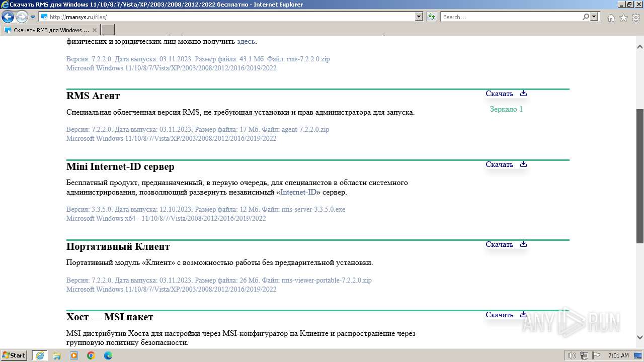Open Google Chrome taskbar icon
The width and height of the screenshot is (644, 362).
point(91,355)
